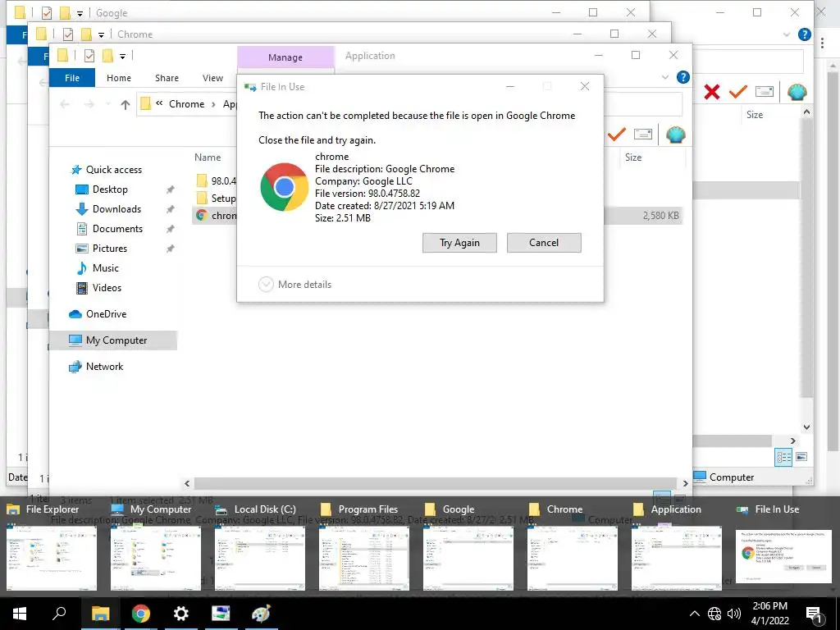
Task: Open the Home ribbon tab
Action: (x=119, y=78)
